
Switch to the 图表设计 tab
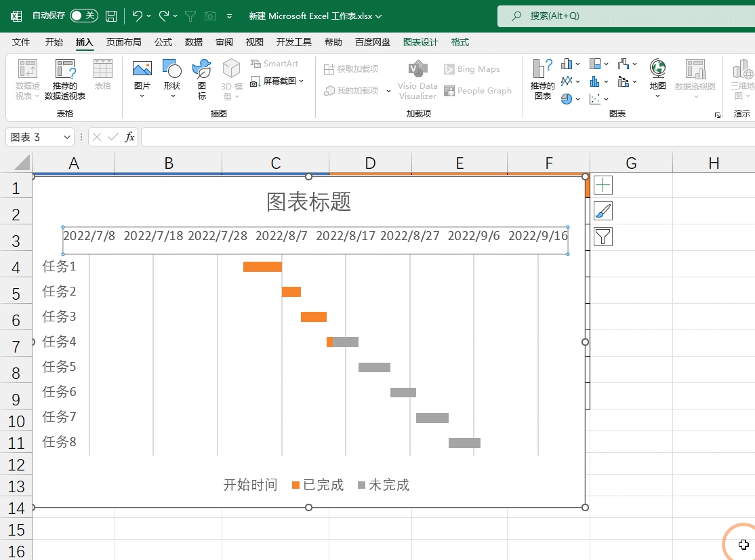[x=420, y=43]
